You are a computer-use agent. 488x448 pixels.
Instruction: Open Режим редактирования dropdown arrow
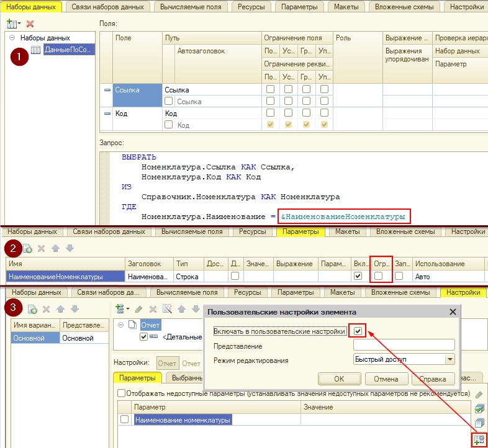[450, 359]
